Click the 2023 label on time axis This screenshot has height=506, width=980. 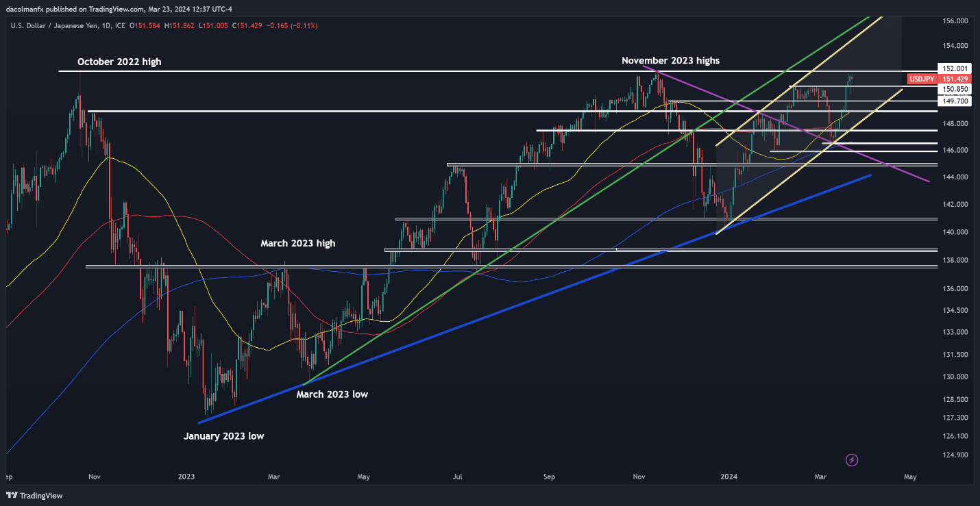click(x=186, y=476)
